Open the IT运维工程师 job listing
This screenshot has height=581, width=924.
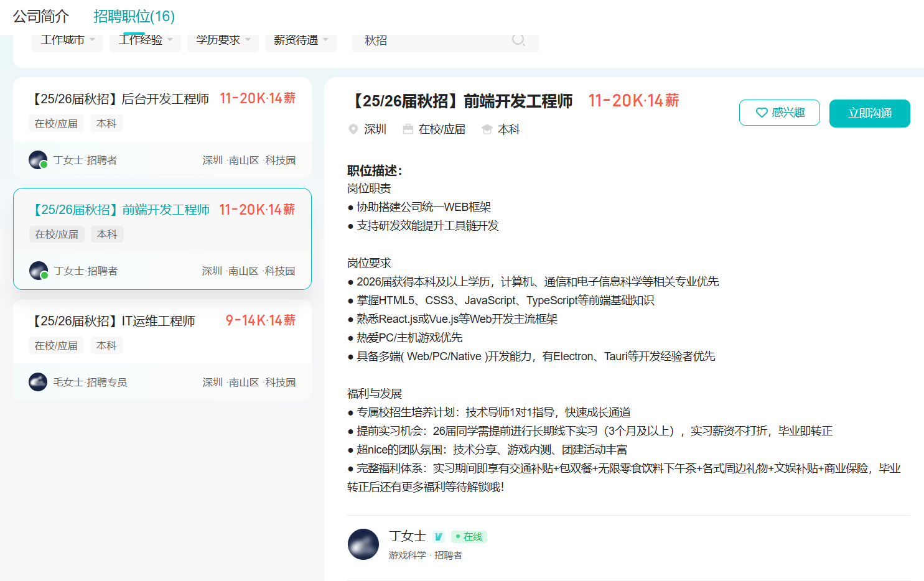coord(114,321)
